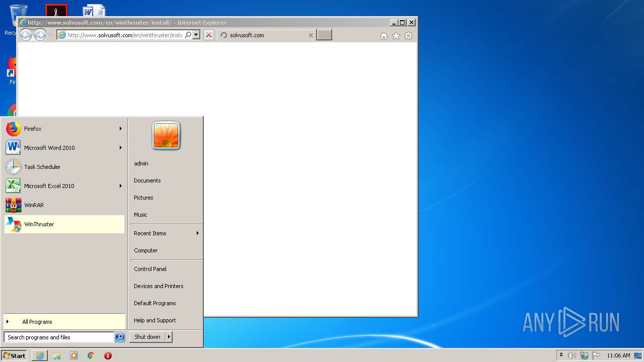Expand the Firefox jump list arrow
Image resolution: width=644 pixels, height=362 pixels.
[121, 129]
